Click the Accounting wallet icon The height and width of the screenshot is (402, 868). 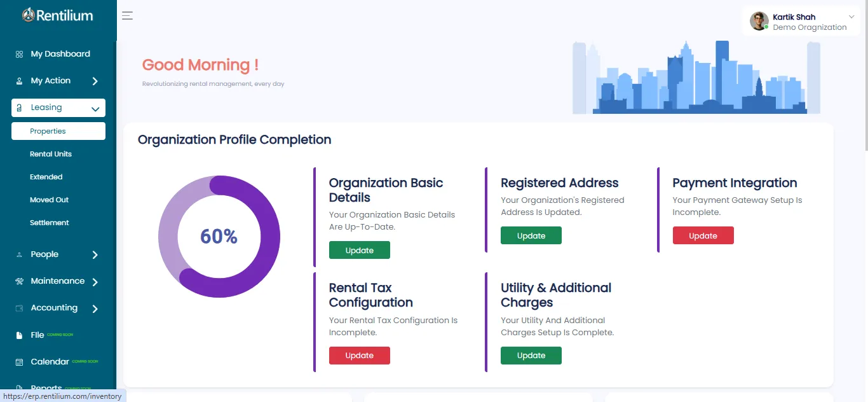coord(19,308)
